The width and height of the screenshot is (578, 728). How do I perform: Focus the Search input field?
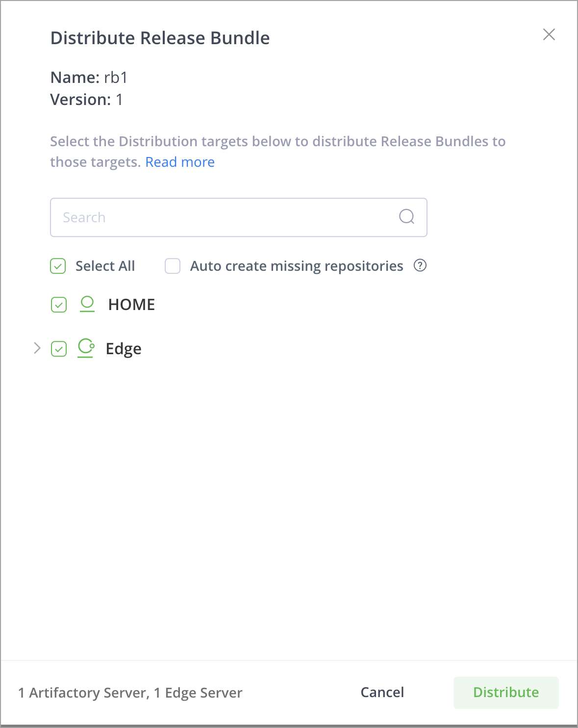pyautogui.click(x=239, y=217)
